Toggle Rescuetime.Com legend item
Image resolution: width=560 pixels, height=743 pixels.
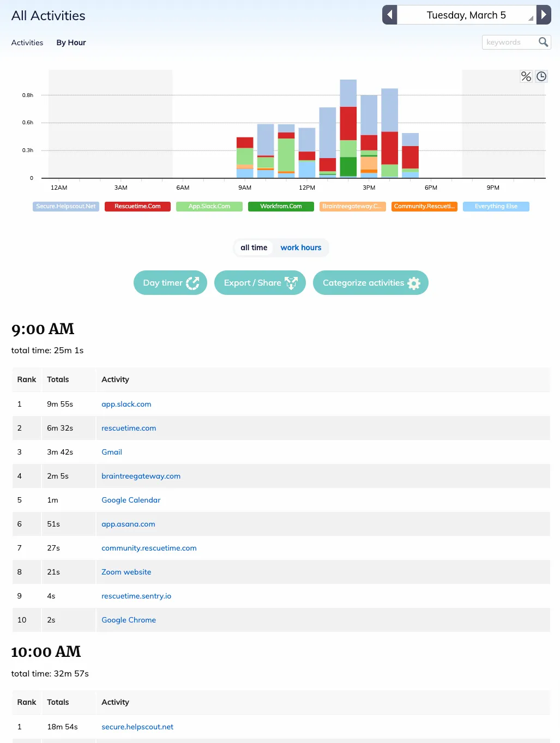click(x=137, y=207)
